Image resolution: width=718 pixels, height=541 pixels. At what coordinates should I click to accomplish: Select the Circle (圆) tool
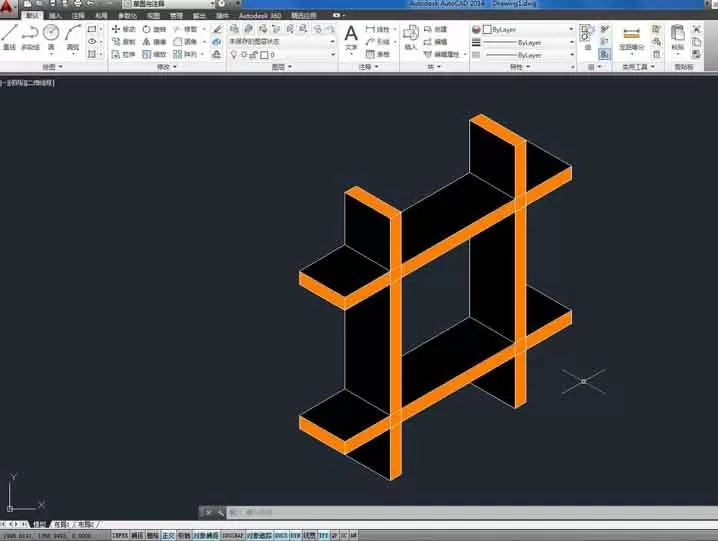point(51,37)
